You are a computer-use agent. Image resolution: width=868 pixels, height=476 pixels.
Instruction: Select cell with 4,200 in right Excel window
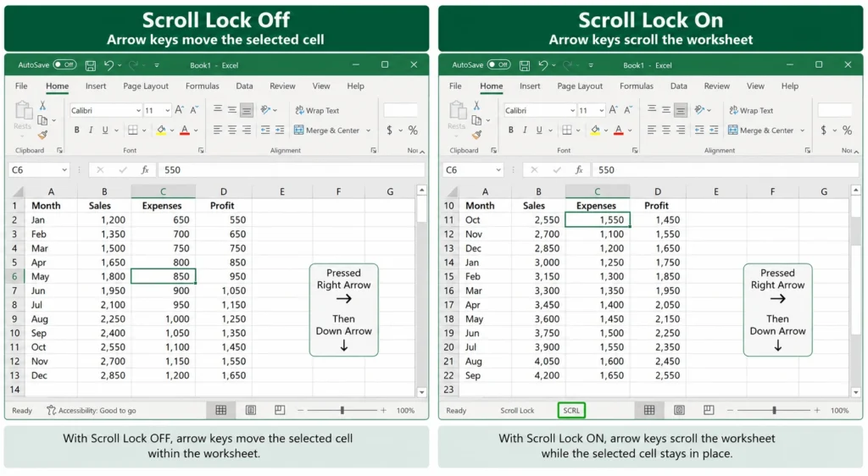point(538,375)
